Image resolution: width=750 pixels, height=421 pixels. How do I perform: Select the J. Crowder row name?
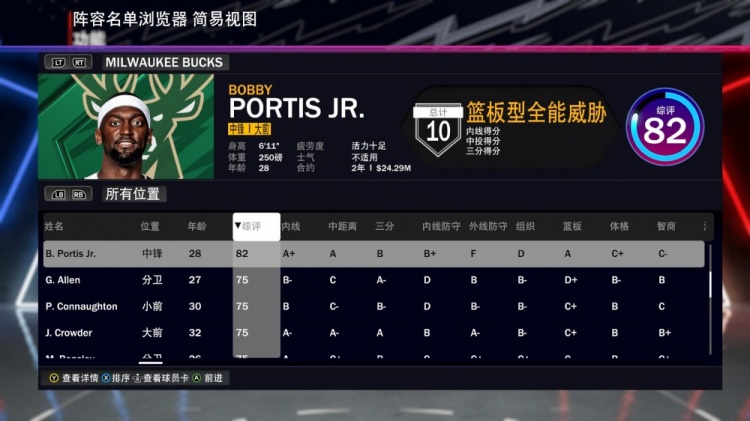(x=69, y=332)
